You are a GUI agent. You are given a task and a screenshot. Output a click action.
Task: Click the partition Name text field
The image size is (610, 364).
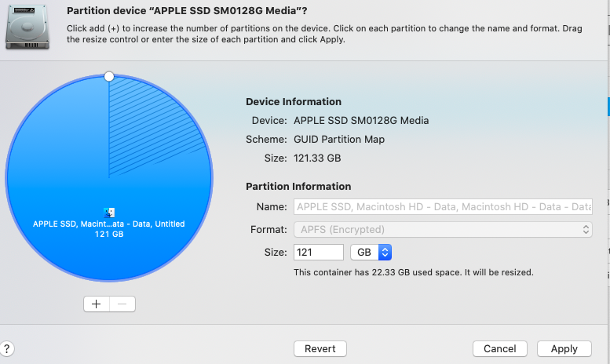tap(443, 206)
